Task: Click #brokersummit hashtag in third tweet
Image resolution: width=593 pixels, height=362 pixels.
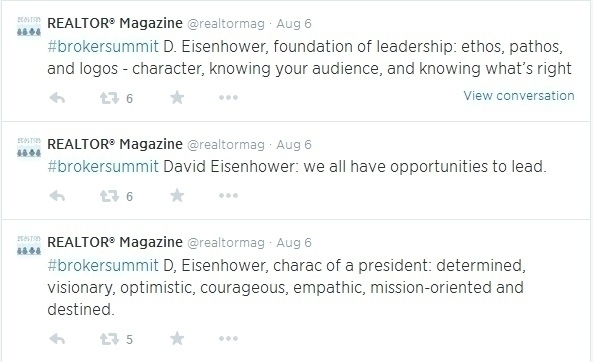Action: pos(103,266)
